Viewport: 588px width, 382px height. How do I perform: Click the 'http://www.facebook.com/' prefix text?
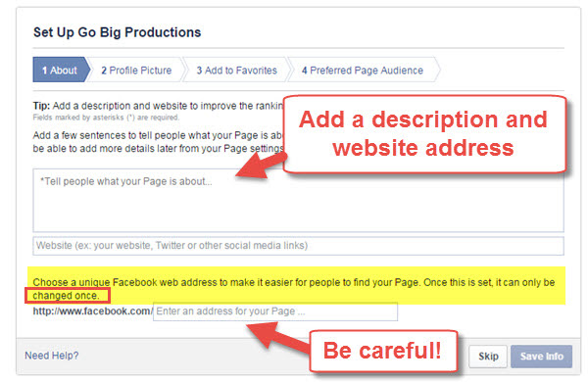(x=93, y=311)
